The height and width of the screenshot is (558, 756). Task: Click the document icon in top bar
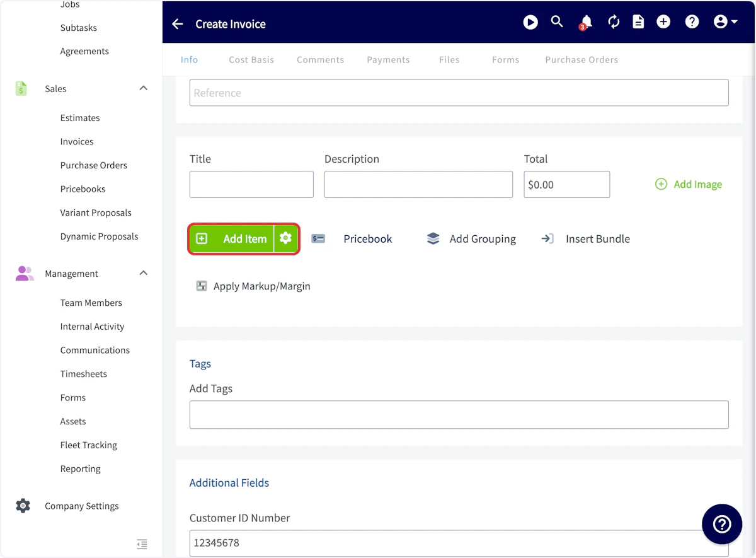coord(638,23)
